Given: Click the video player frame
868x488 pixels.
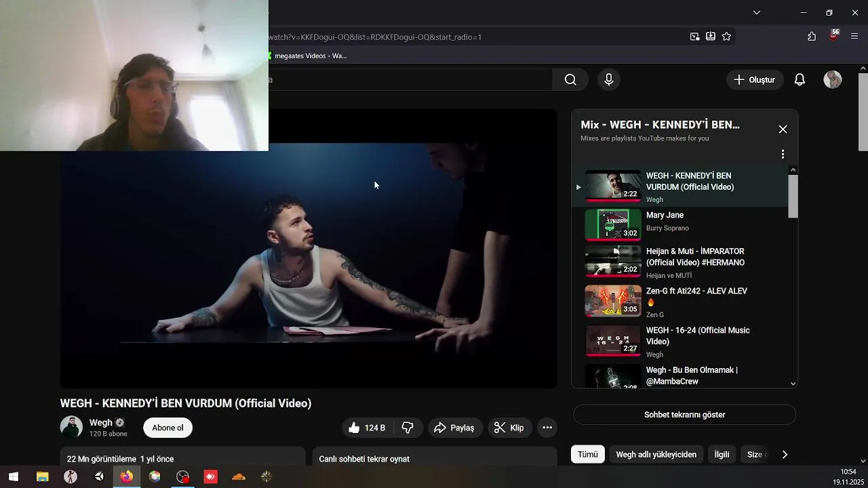Looking at the screenshot, I should pyautogui.click(x=309, y=249).
